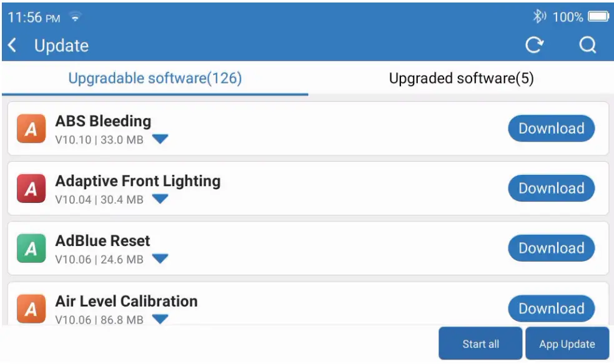Tap the Wi-Fi status icon
Screen dimensions: 614x364
[x=76, y=18]
